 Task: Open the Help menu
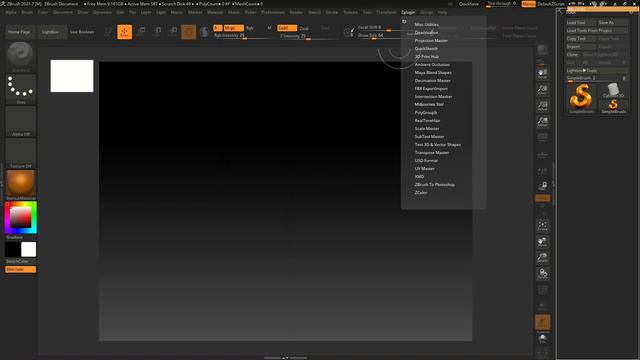click(442, 12)
